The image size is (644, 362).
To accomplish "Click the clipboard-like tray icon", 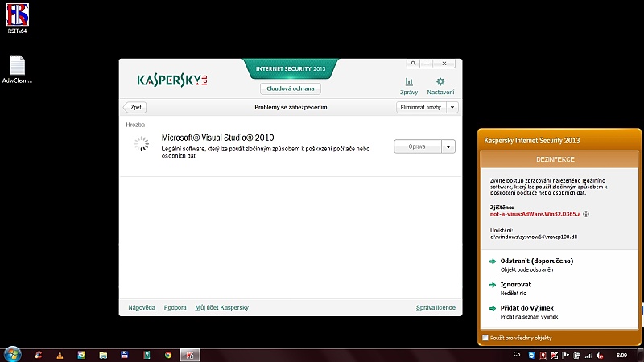I will [576, 356].
